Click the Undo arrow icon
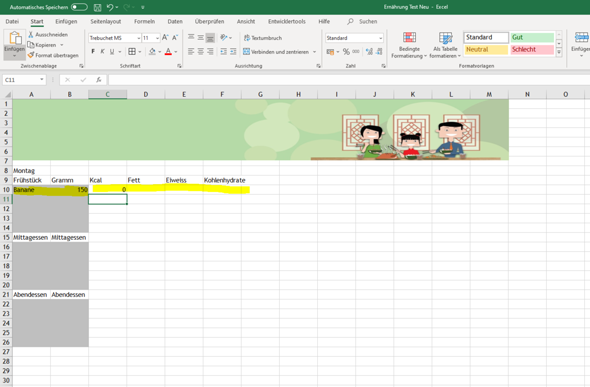590x387 pixels. click(x=109, y=7)
